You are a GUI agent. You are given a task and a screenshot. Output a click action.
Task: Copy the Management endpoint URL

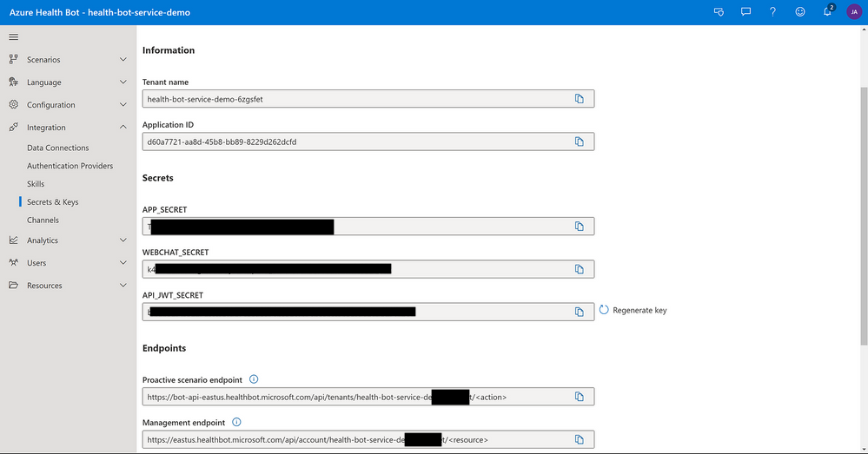click(579, 439)
